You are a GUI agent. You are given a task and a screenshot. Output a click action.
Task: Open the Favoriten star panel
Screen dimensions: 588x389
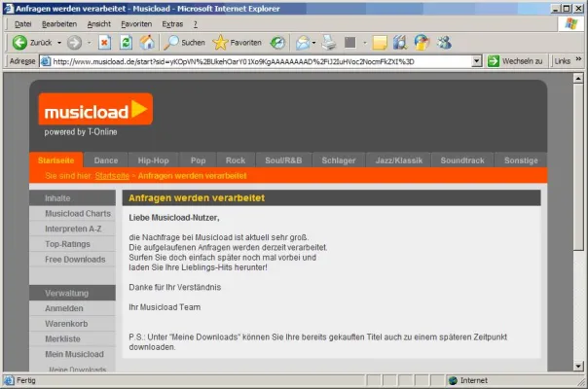click(237, 43)
